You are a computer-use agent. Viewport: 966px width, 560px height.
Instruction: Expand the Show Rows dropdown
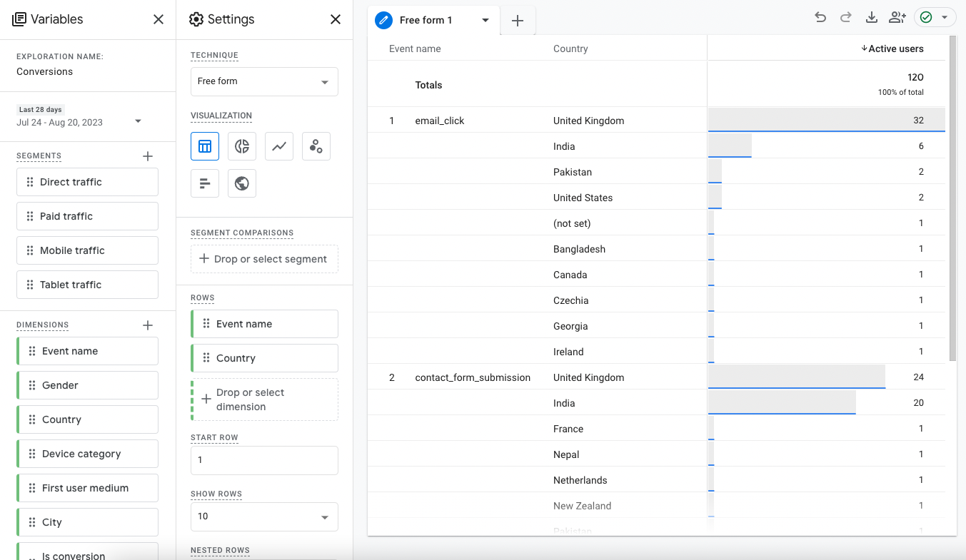point(264,516)
